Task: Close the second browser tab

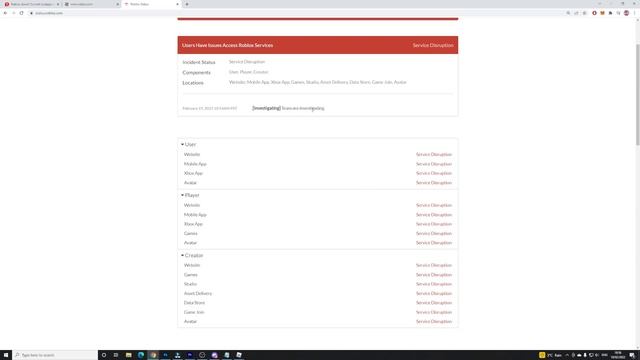Action: click(118, 4)
